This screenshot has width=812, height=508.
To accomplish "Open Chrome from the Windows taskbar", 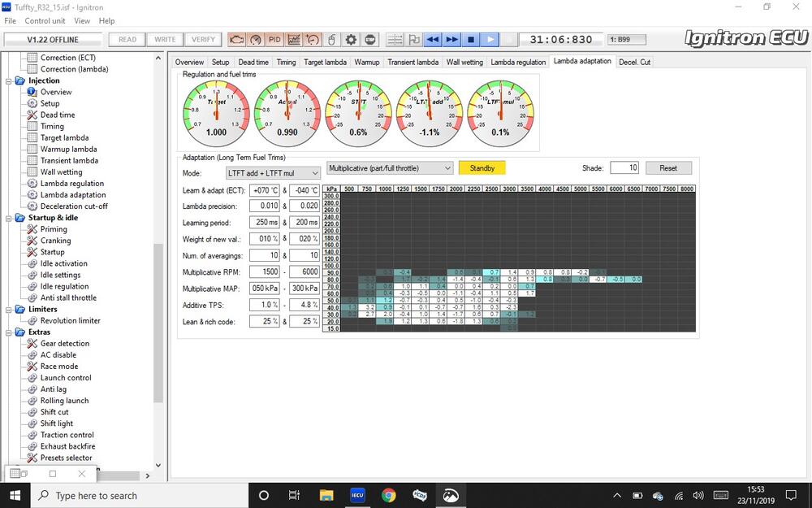I will click(x=388, y=495).
